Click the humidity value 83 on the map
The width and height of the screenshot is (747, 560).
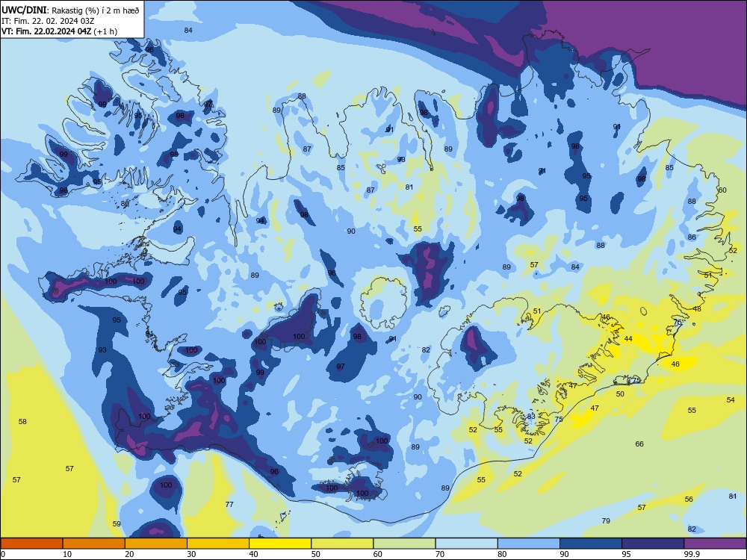tap(531, 416)
